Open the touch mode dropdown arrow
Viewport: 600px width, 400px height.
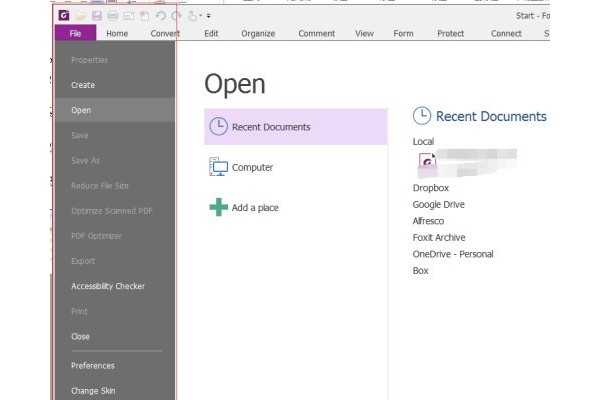coord(201,16)
